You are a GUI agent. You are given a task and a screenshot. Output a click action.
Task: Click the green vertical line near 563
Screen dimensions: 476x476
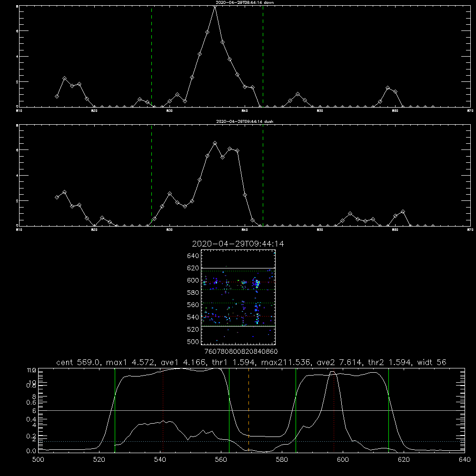pos(229,410)
